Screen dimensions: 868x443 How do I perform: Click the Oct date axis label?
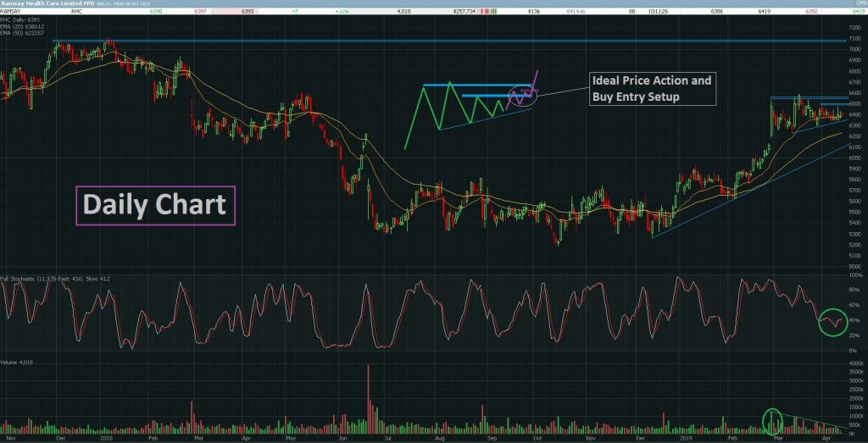(537, 437)
